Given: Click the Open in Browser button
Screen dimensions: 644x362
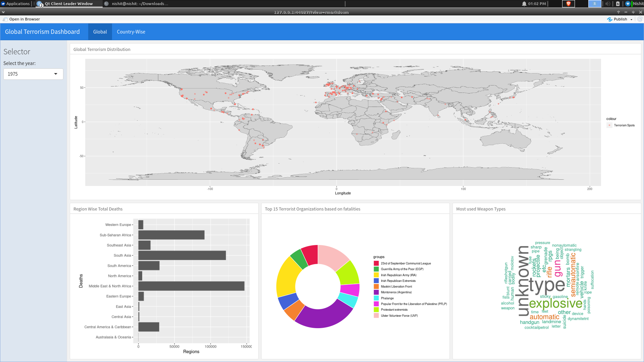Looking at the screenshot, I should tap(21, 19).
